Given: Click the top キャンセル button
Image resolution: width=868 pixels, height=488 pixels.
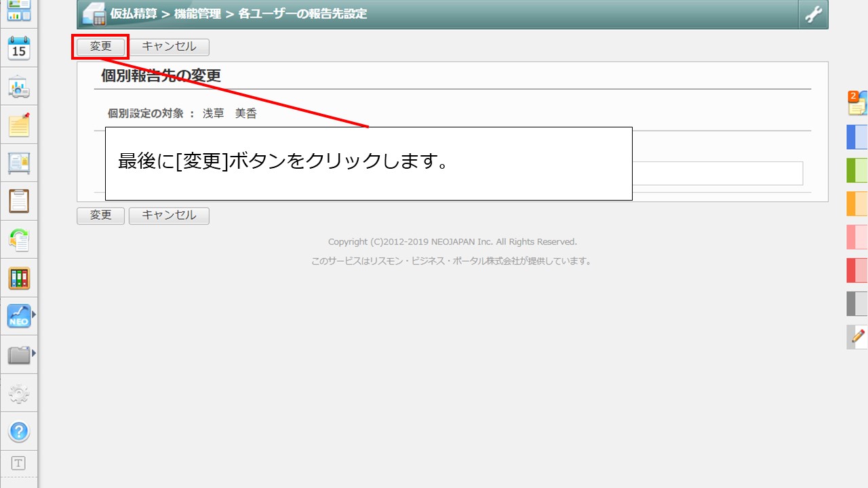Looking at the screenshot, I should click(x=169, y=47).
